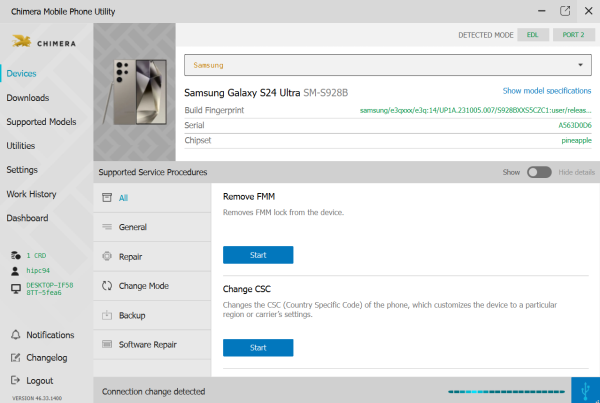Click the USB connection icon
This screenshot has width=600, height=403.
585,390
